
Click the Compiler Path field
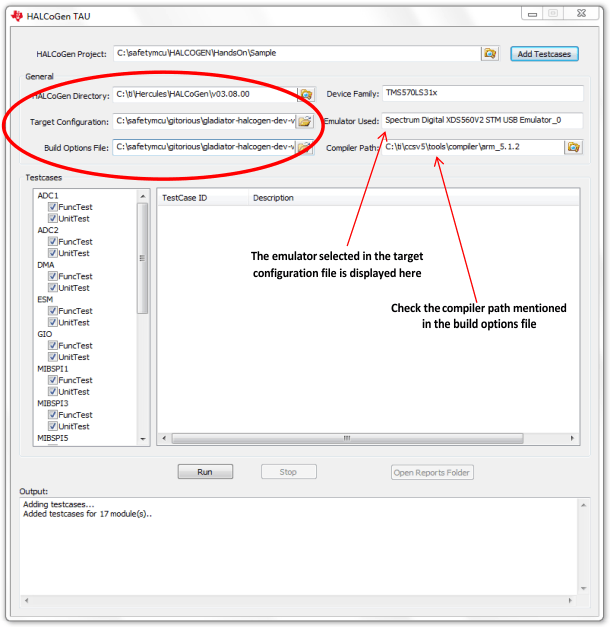473,147
